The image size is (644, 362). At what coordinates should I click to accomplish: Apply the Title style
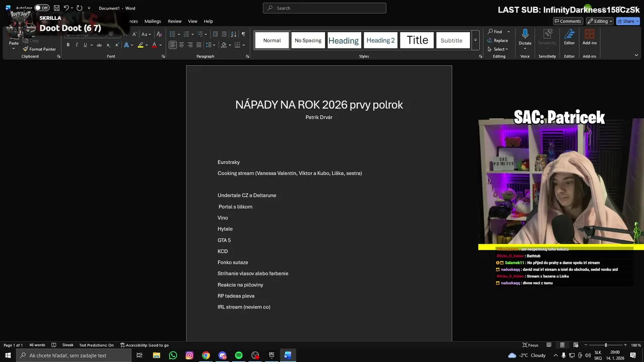417,40
